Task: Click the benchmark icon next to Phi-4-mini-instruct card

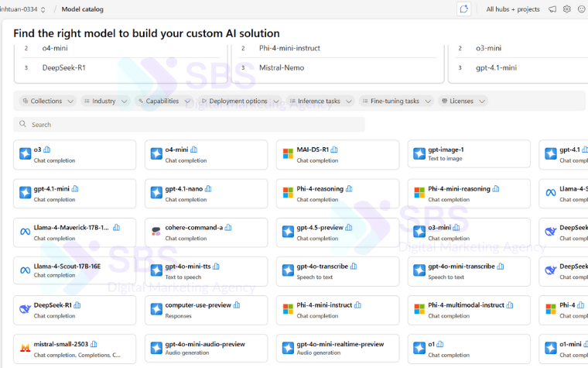Action: 357,305
